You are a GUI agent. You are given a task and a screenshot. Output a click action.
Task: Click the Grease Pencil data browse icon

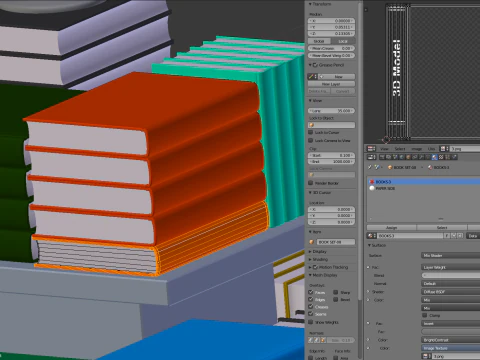coord(312,77)
